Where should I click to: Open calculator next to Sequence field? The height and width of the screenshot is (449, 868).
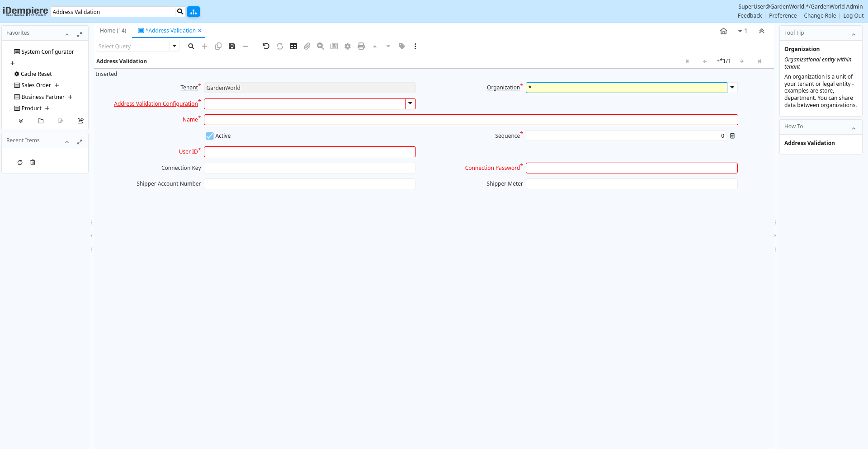coord(732,136)
